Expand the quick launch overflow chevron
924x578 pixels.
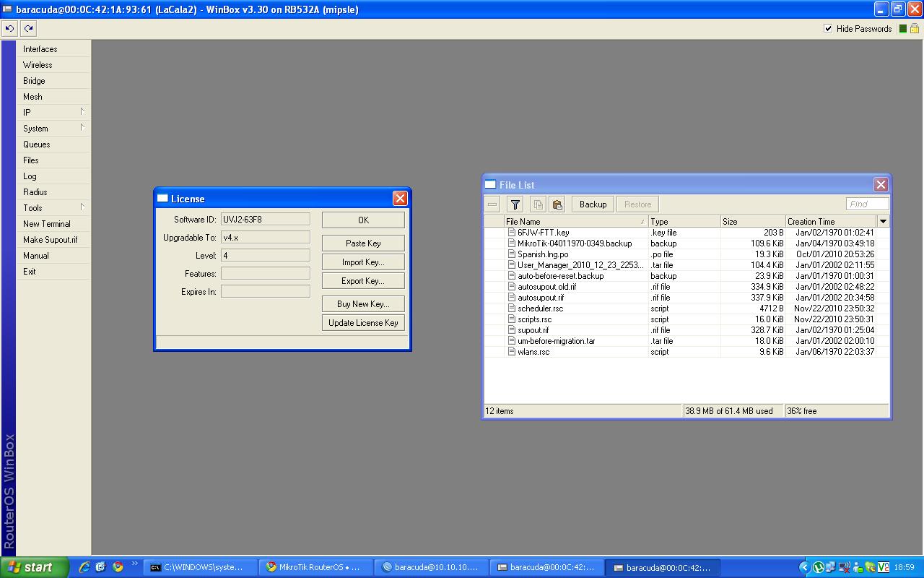(134, 564)
